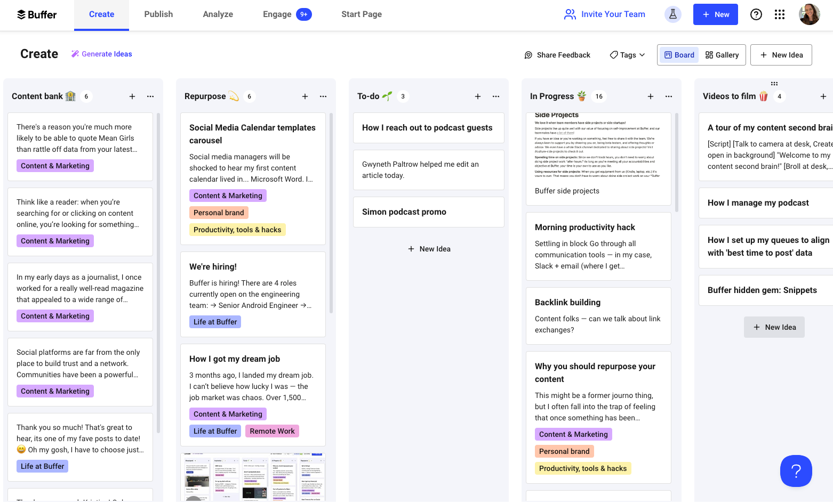Open 'Why you should repurpose your content' card
833x504 pixels.
tap(598, 417)
